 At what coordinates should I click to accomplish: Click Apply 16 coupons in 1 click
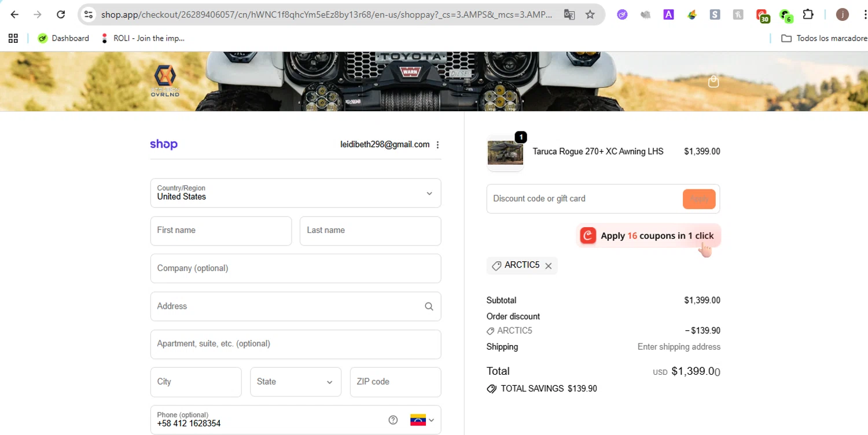click(x=648, y=236)
